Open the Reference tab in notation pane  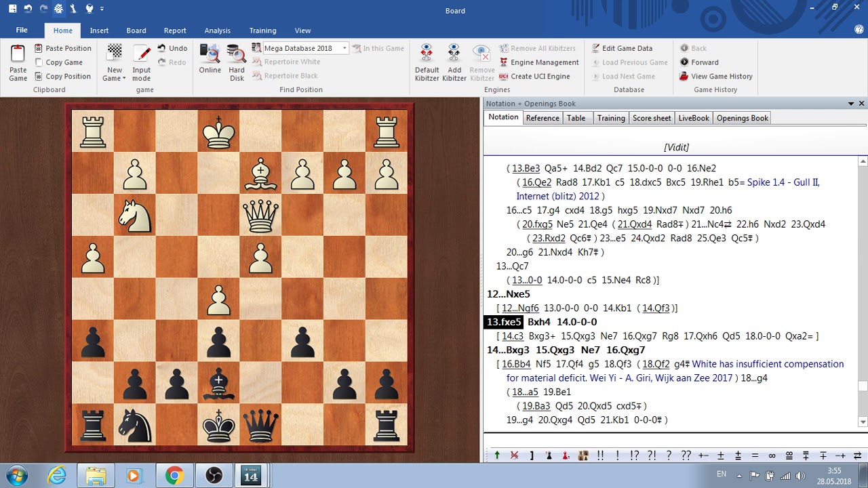point(542,118)
